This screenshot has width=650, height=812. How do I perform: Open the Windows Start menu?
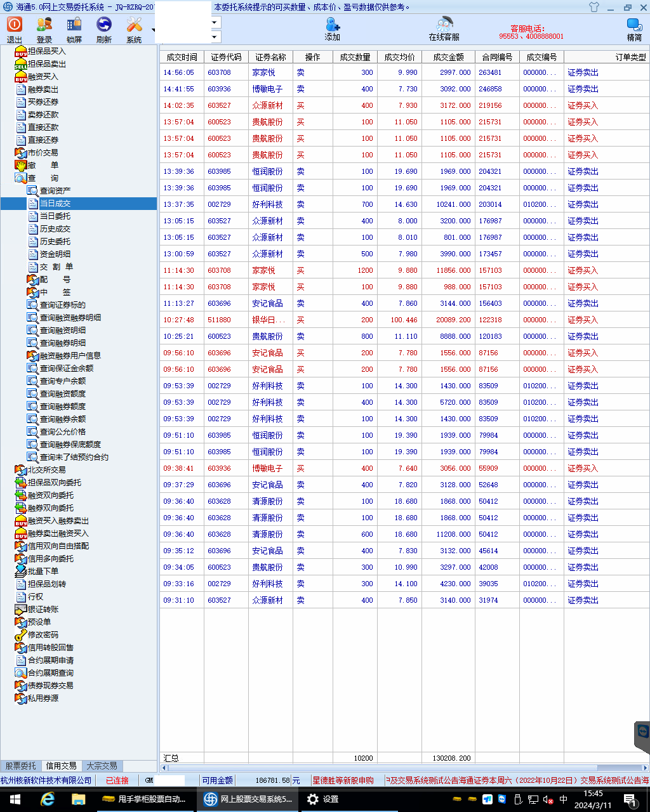(15, 799)
